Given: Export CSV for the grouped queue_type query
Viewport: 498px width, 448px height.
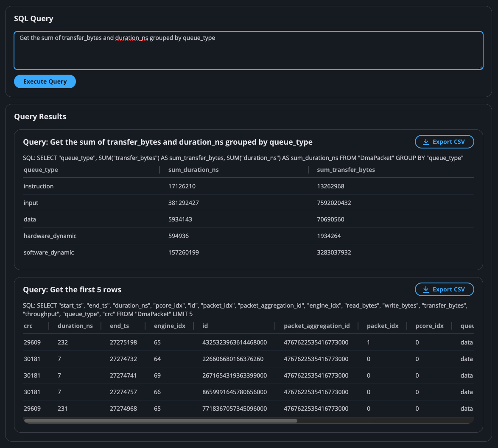Looking at the screenshot, I should click(444, 142).
